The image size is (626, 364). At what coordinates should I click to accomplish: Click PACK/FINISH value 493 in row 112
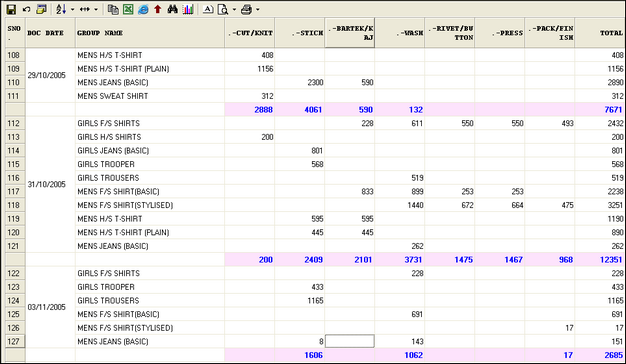pos(567,123)
